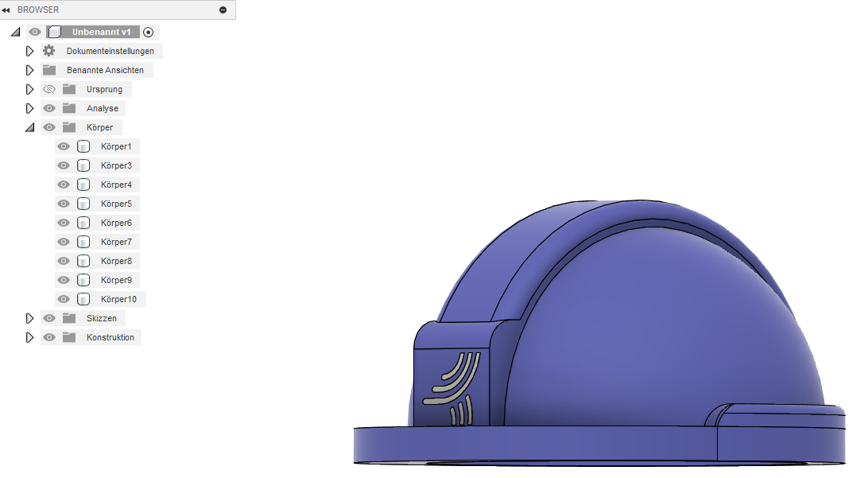This screenshot has height=478, width=868.
Task: Expand the Skizzen folder
Action: (30, 318)
